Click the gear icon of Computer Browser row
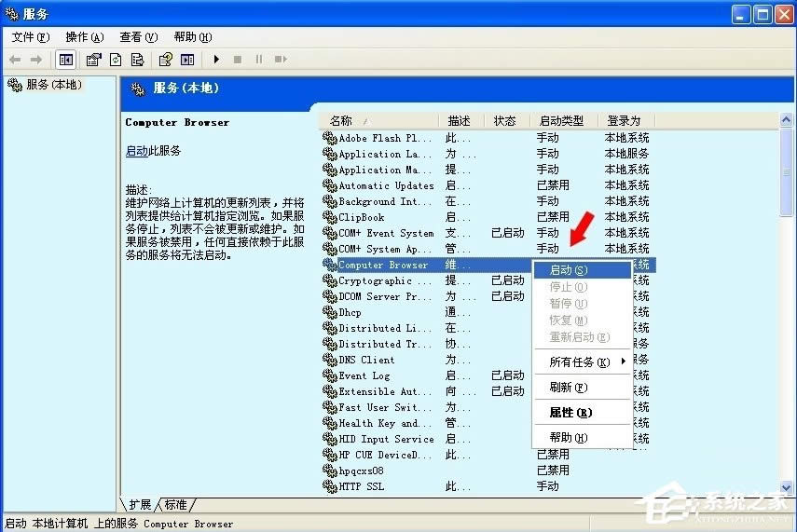The image size is (797, 532). [x=330, y=265]
